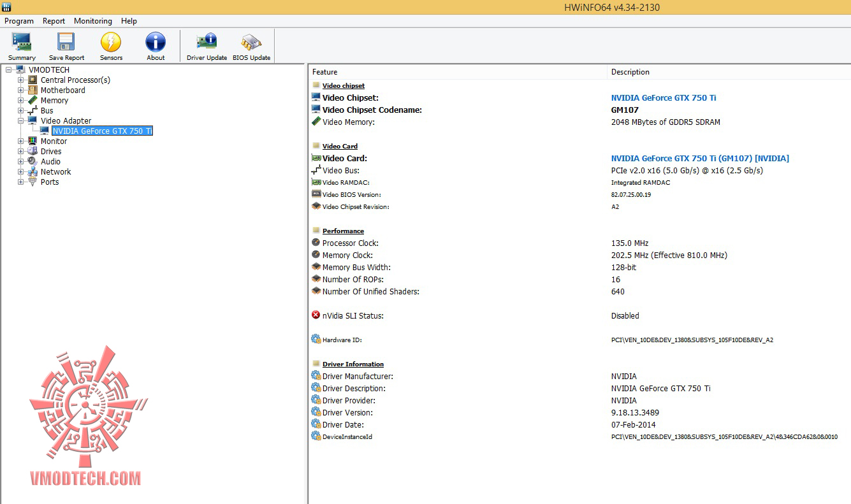Expand the Motherboard tree node

[x=21, y=90]
